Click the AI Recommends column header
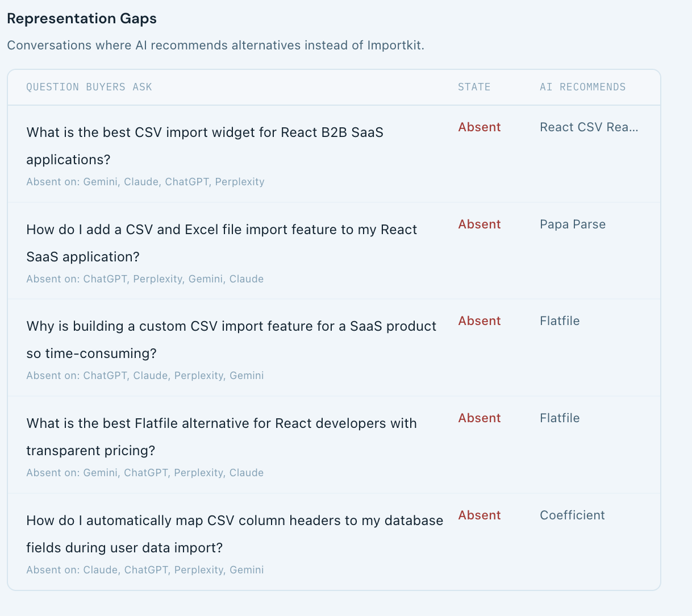 tap(582, 87)
